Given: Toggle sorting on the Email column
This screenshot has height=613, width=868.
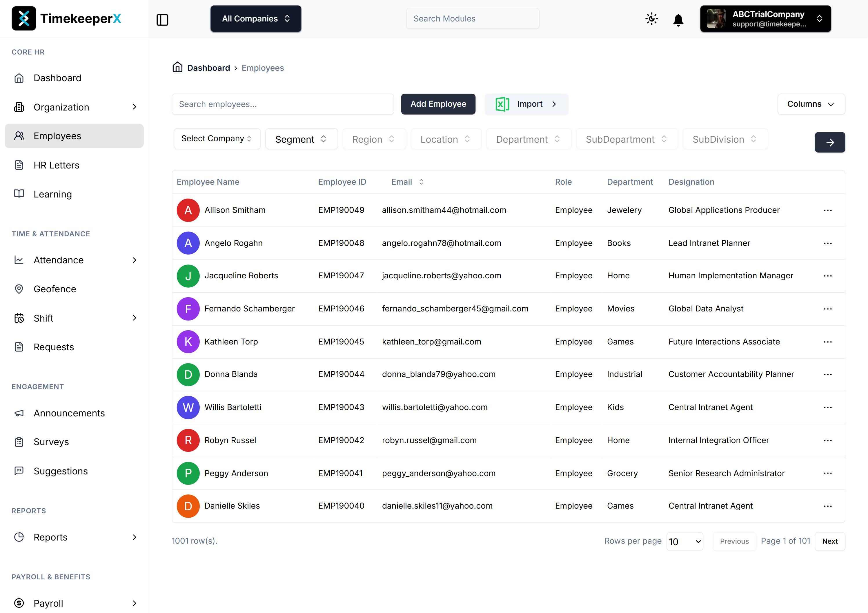Looking at the screenshot, I should click(421, 182).
